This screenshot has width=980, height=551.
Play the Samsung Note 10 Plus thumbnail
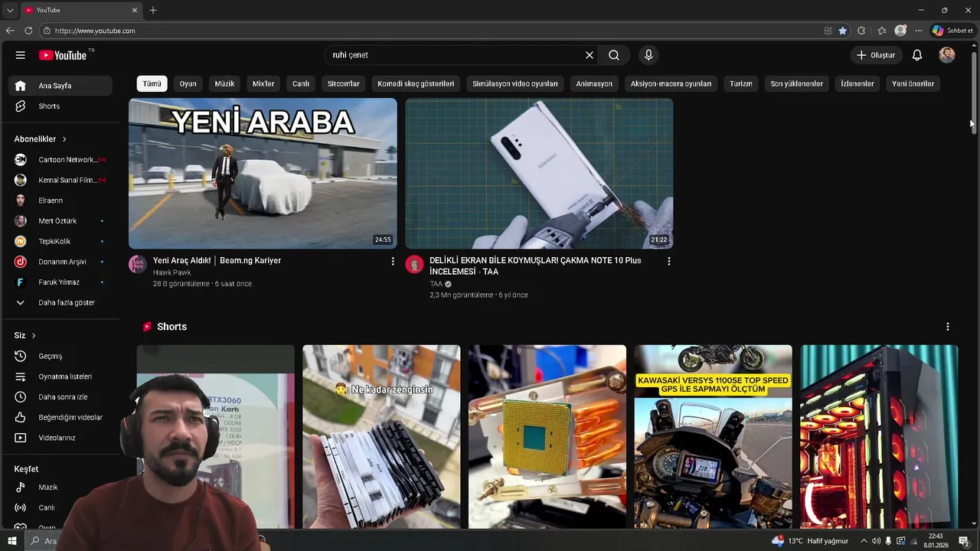point(539,174)
